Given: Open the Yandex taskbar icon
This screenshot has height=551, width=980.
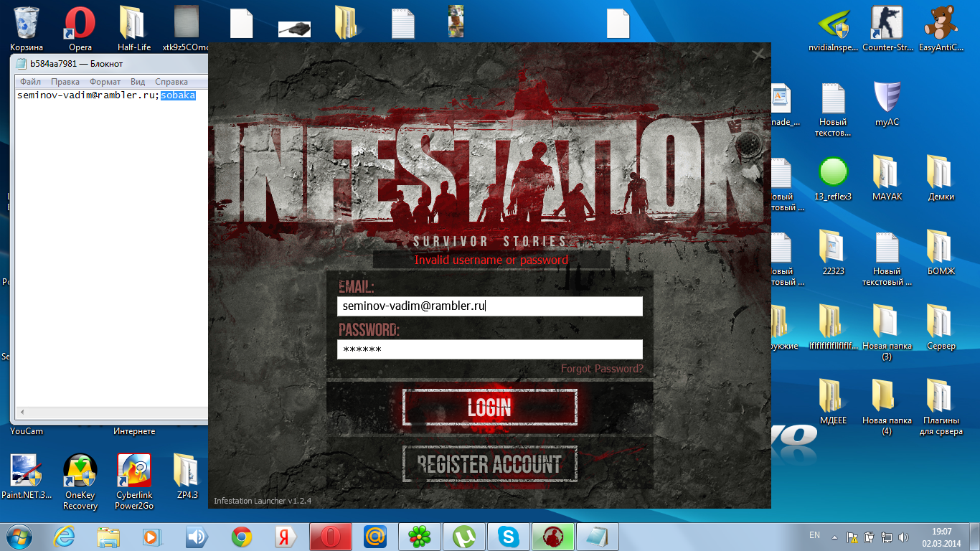Looking at the screenshot, I should click(x=286, y=536).
